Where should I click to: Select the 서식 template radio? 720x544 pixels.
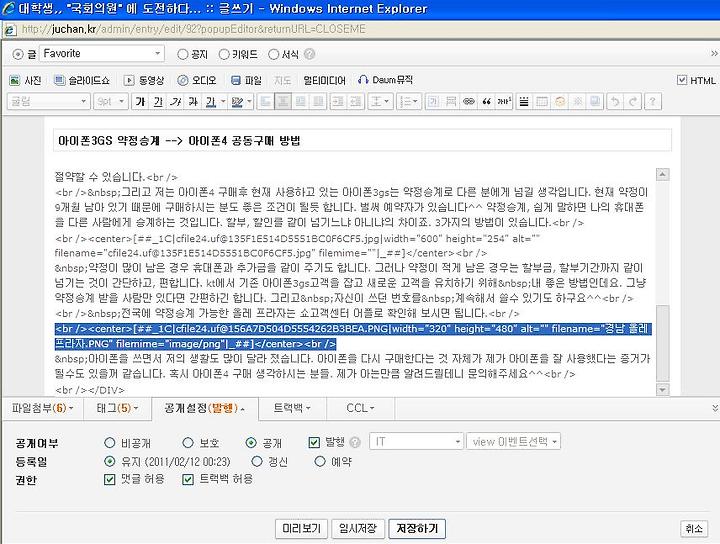click(273, 54)
